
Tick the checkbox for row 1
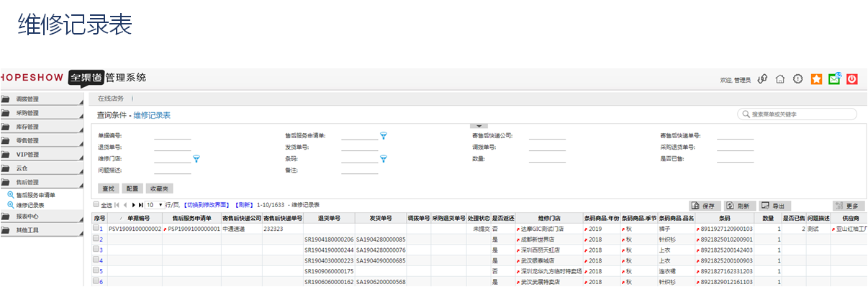click(96, 228)
